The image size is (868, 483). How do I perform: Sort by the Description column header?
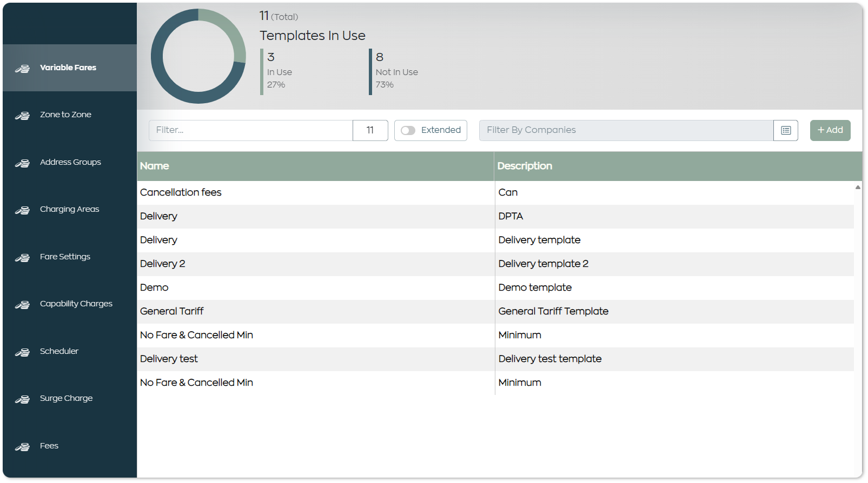pyautogui.click(x=679, y=166)
